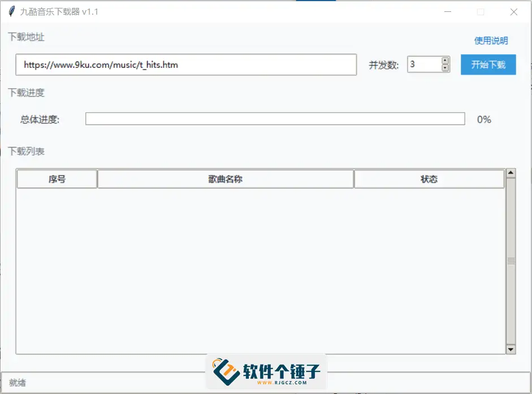This screenshot has height=394, width=532.
Task: Increase 并发数 using the up stepper arrow
Action: [446, 60]
